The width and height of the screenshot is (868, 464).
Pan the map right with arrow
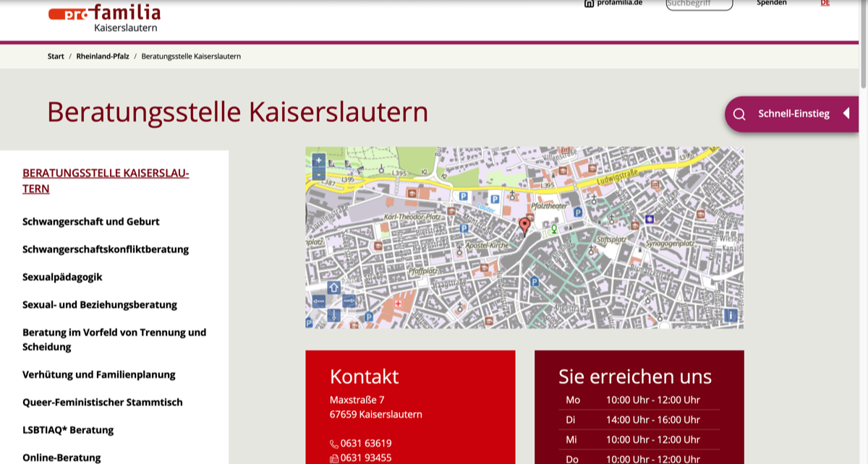(x=349, y=301)
